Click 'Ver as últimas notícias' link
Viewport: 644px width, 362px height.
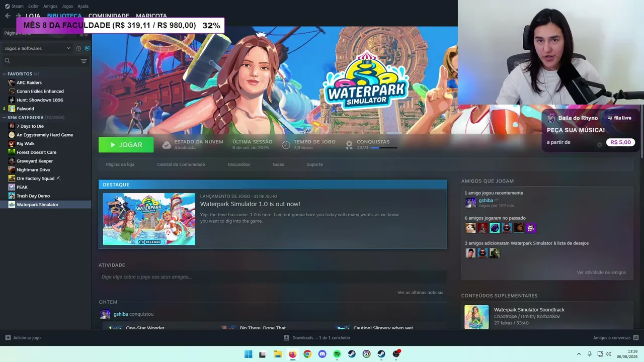point(420,293)
